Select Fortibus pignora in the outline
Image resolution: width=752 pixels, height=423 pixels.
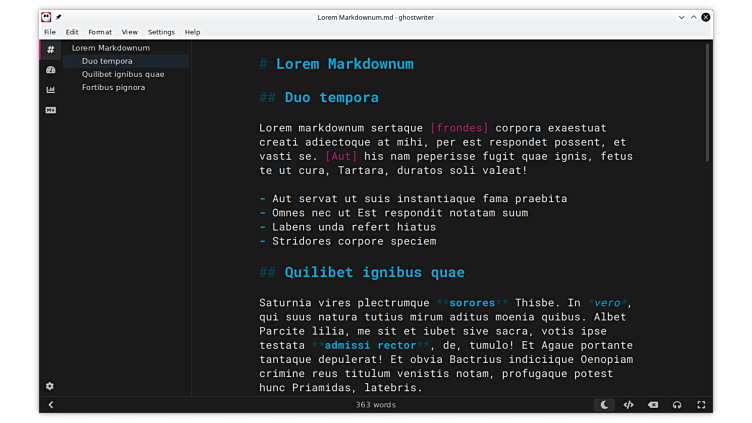click(x=113, y=87)
